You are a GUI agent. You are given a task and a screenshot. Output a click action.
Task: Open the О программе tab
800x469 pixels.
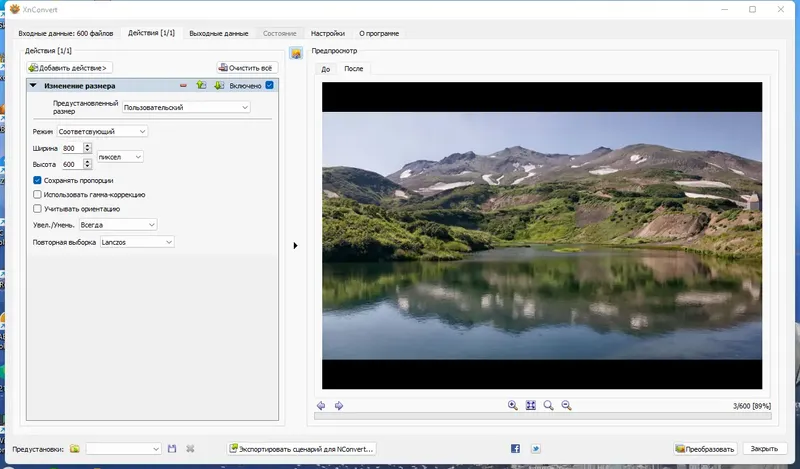tap(379, 33)
